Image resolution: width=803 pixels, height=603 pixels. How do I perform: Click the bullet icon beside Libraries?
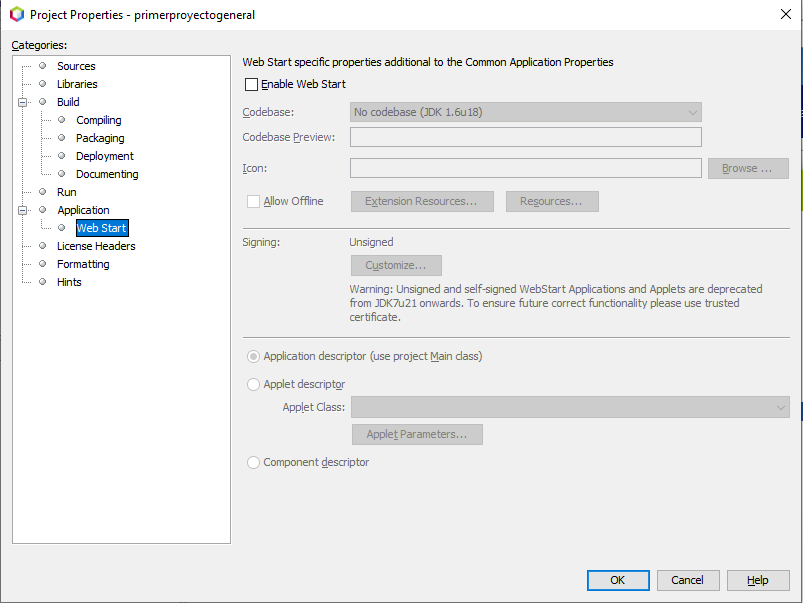[x=43, y=84]
